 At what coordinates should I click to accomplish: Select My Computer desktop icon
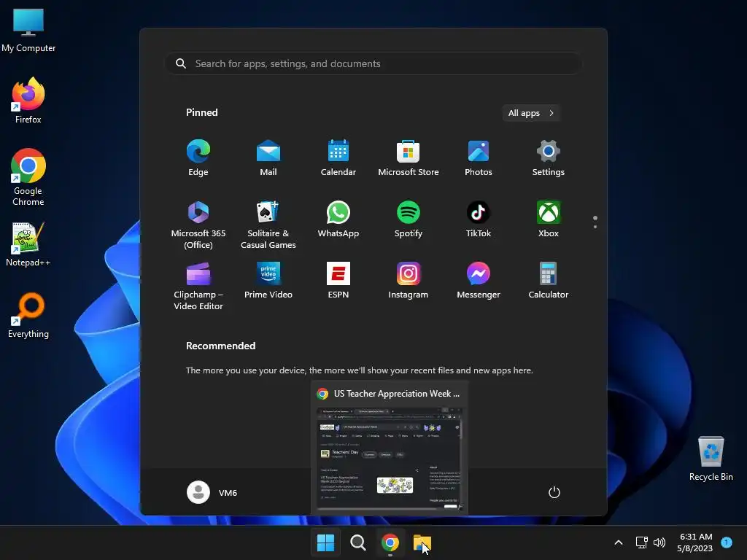point(28,31)
